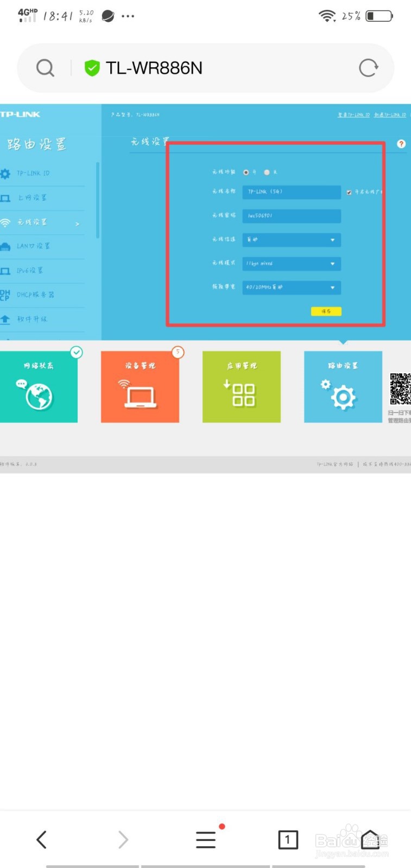Tap the green security shield icon
411x868 pixels.
[x=92, y=68]
